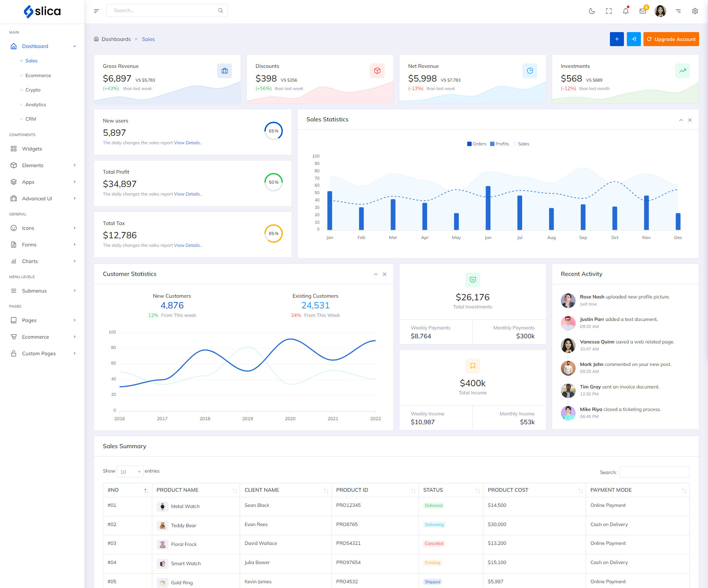This screenshot has width=708, height=588.
Task: Click the Sales legend color swatch
Action: tap(515, 144)
